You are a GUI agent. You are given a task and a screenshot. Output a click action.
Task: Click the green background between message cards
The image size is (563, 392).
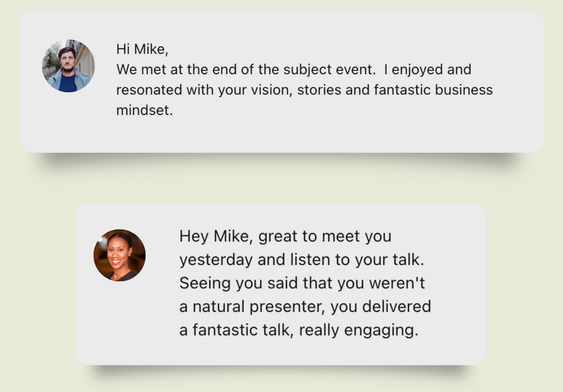281,179
